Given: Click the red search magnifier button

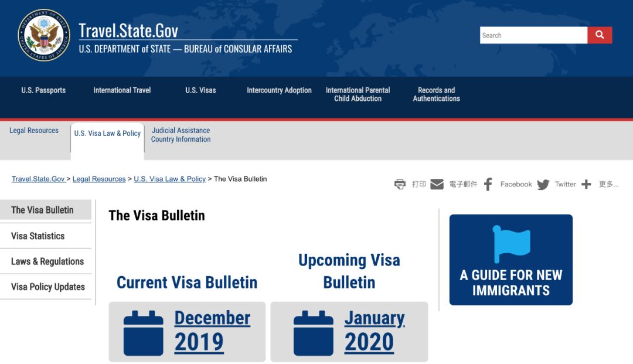Looking at the screenshot, I should pyautogui.click(x=600, y=35).
